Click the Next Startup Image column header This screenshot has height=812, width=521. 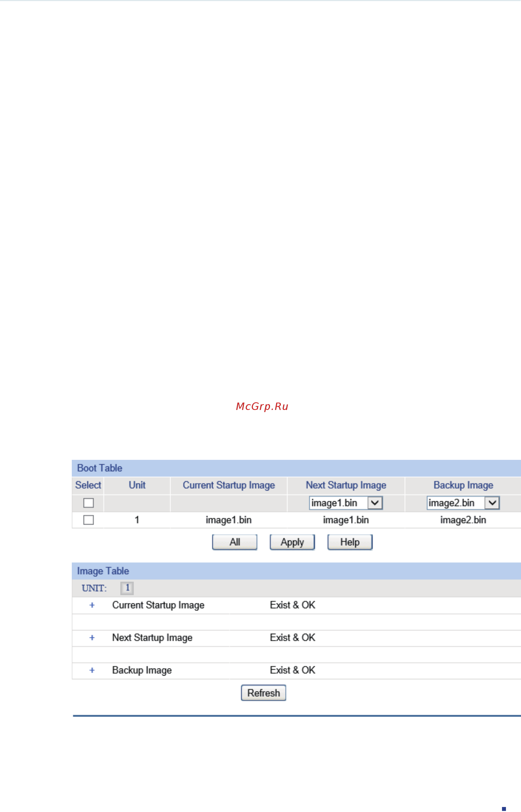346,485
